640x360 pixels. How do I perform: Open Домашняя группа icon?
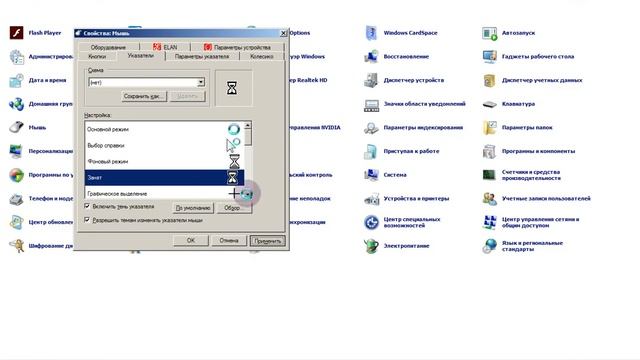click(16, 104)
